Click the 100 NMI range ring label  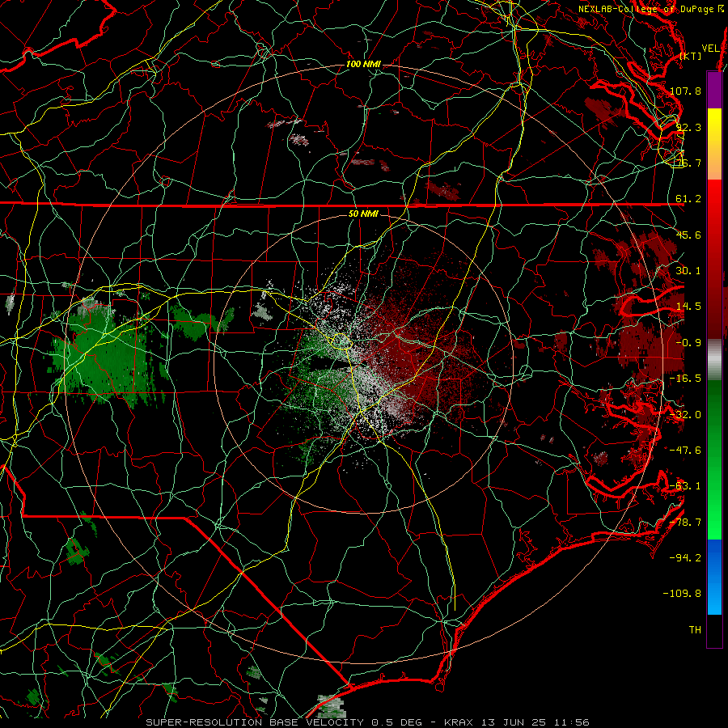[x=363, y=64]
